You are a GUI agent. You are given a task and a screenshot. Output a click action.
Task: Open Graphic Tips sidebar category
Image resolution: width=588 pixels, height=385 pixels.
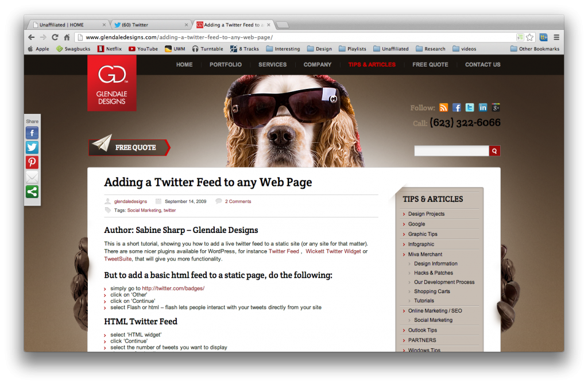tap(423, 234)
